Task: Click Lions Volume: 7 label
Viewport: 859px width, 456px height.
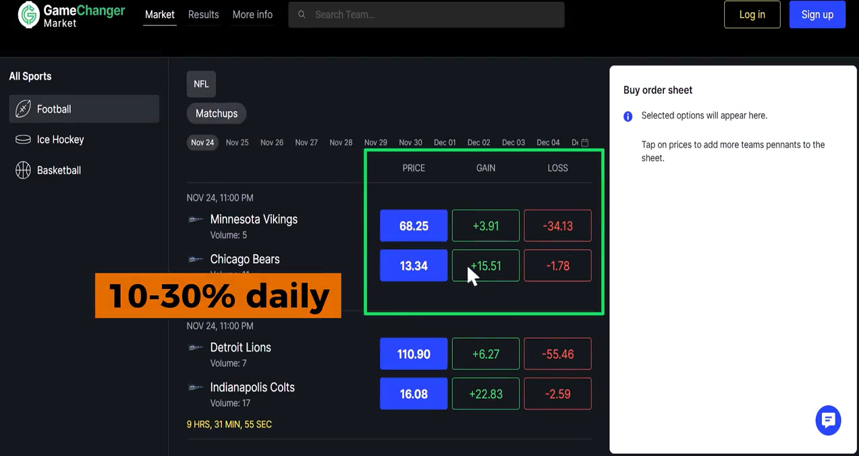Action: (x=228, y=363)
